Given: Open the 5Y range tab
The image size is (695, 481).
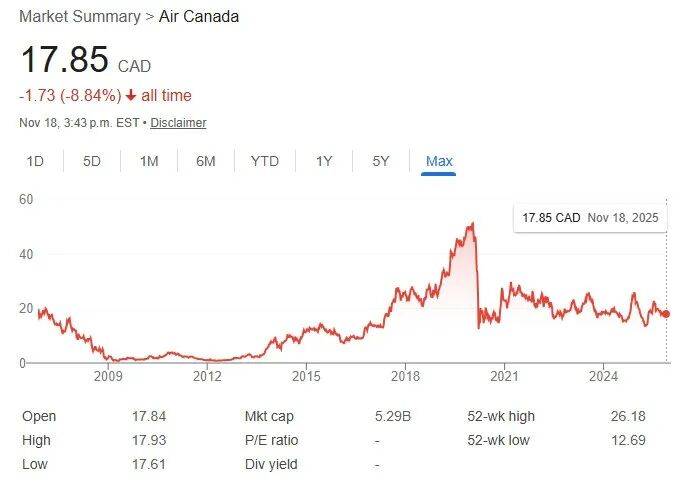Looking at the screenshot, I should tap(381, 161).
